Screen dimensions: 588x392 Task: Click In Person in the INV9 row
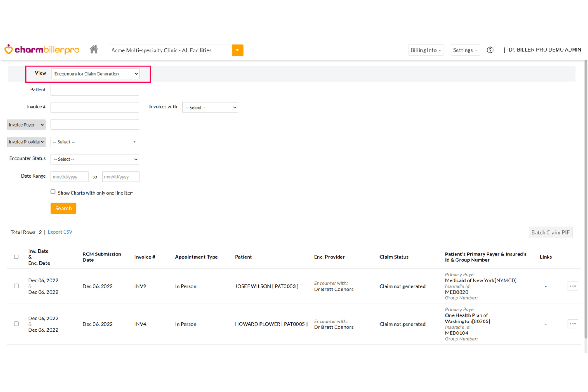click(x=186, y=286)
